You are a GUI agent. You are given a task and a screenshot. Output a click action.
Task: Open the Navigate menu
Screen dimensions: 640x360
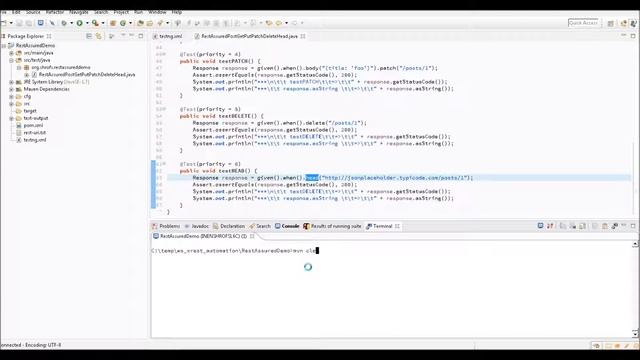79,12
